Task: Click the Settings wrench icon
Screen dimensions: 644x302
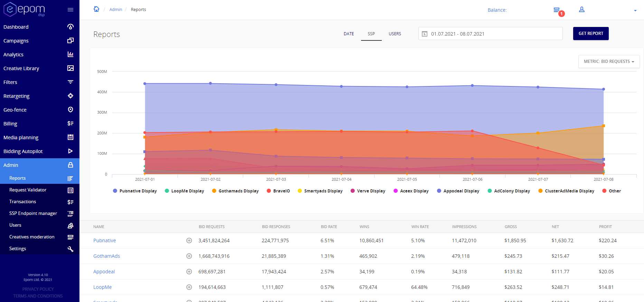Action: (70, 249)
